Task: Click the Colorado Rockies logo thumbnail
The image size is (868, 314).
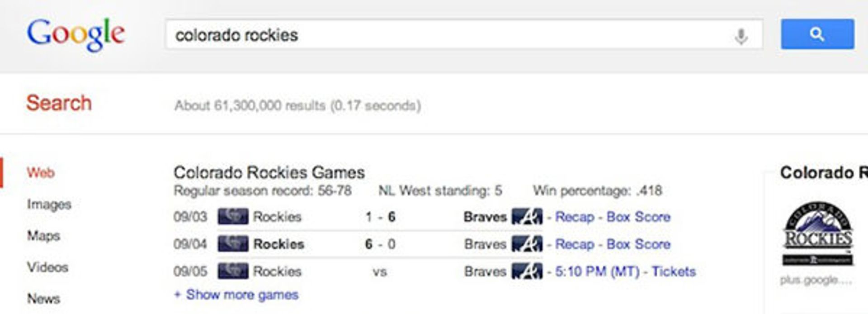Action: click(x=818, y=233)
